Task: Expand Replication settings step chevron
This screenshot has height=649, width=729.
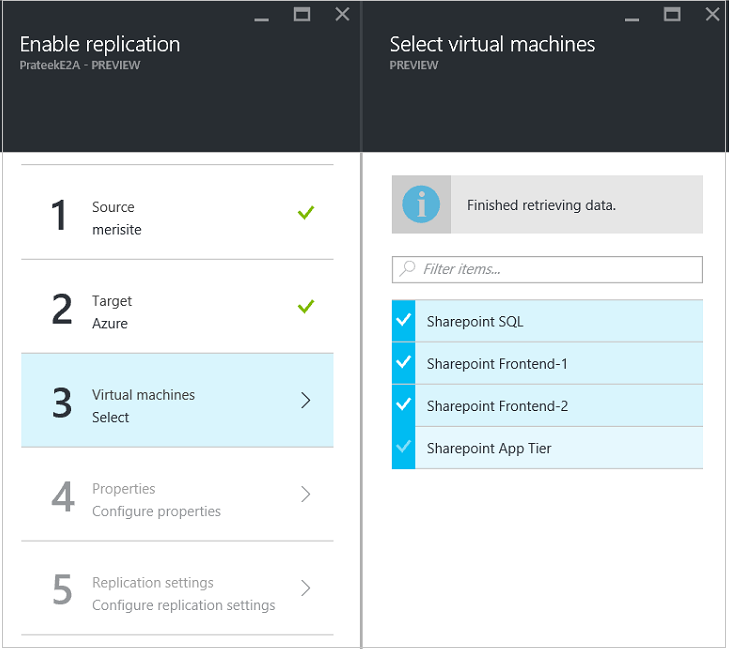Action: coord(306,588)
